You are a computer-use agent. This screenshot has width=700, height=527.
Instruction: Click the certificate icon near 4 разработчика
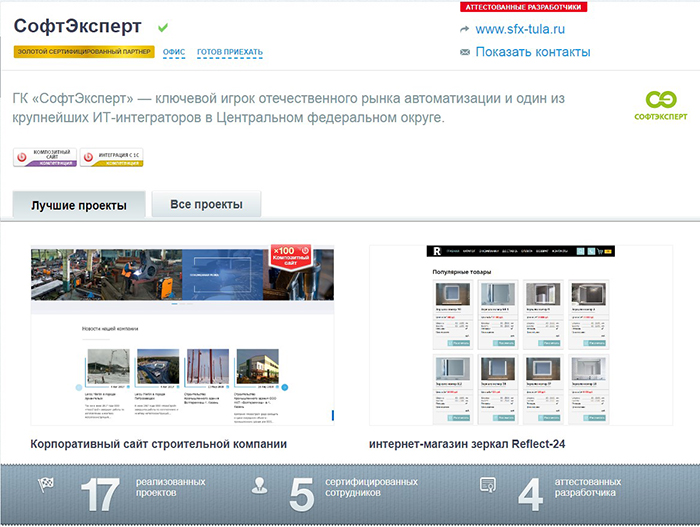[488, 485]
